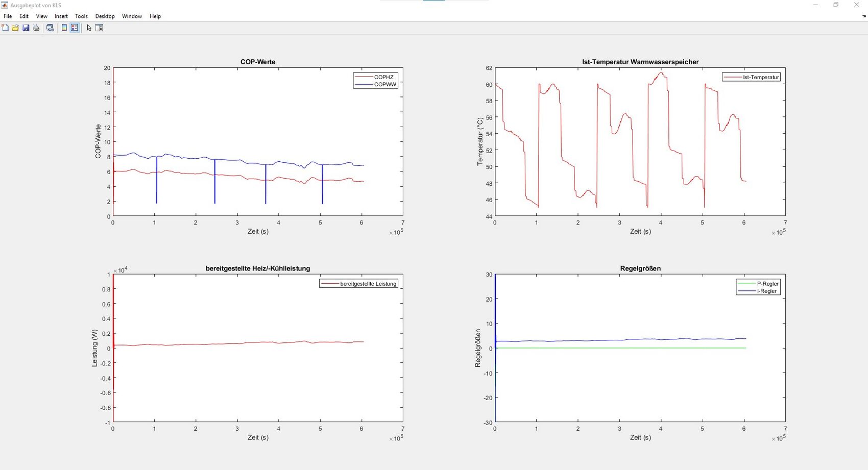Click the New Figure toolbar icon
The height and width of the screenshot is (470, 868).
point(5,28)
